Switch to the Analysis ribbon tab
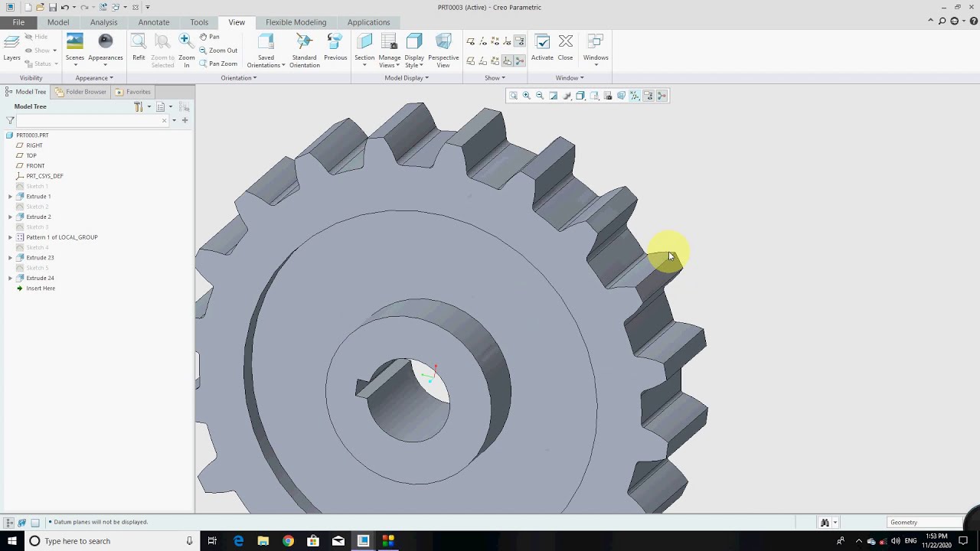The height and width of the screenshot is (551, 980). point(103,22)
